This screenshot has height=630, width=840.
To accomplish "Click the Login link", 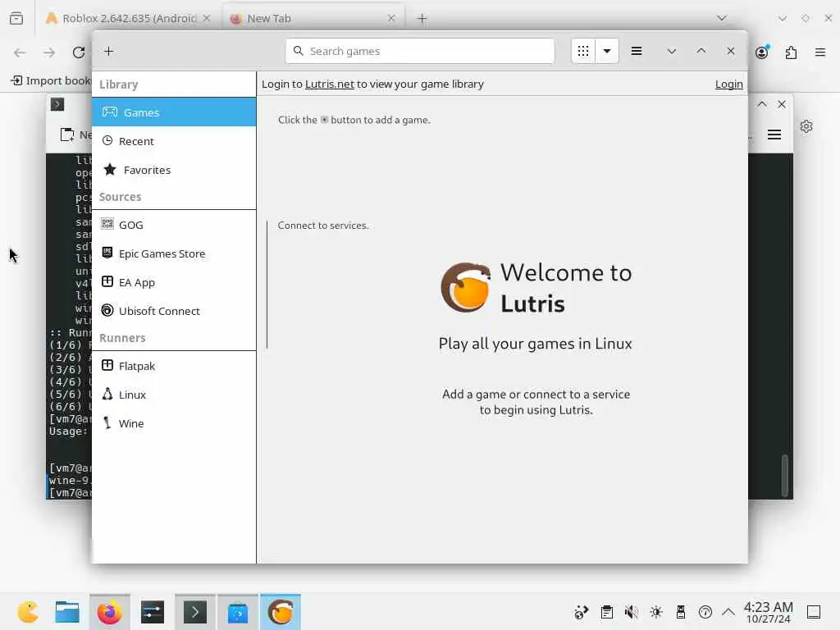I will coord(728,84).
